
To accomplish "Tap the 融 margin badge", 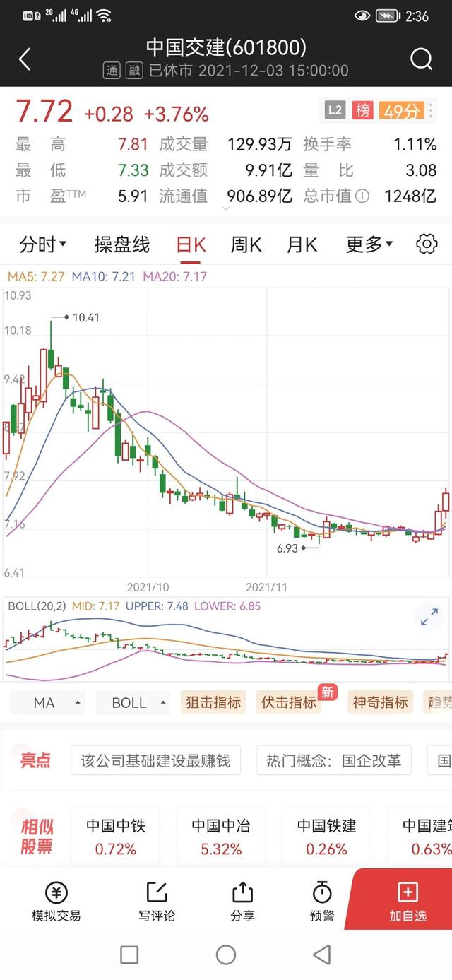I will pos(133,71).
